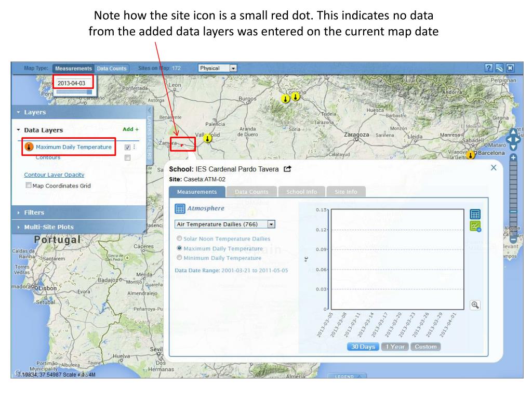Click the map link icon in top bar
The image size is (532, 399).
(499, 68)
